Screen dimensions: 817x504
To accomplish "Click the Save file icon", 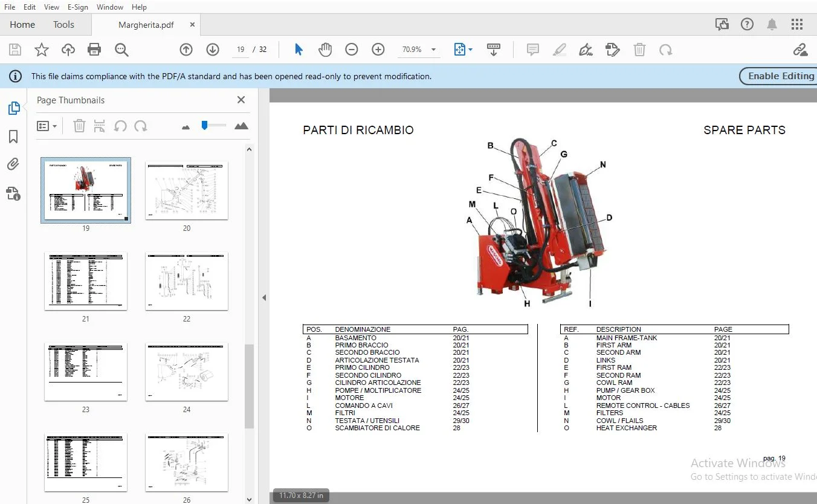I will 15,50.
